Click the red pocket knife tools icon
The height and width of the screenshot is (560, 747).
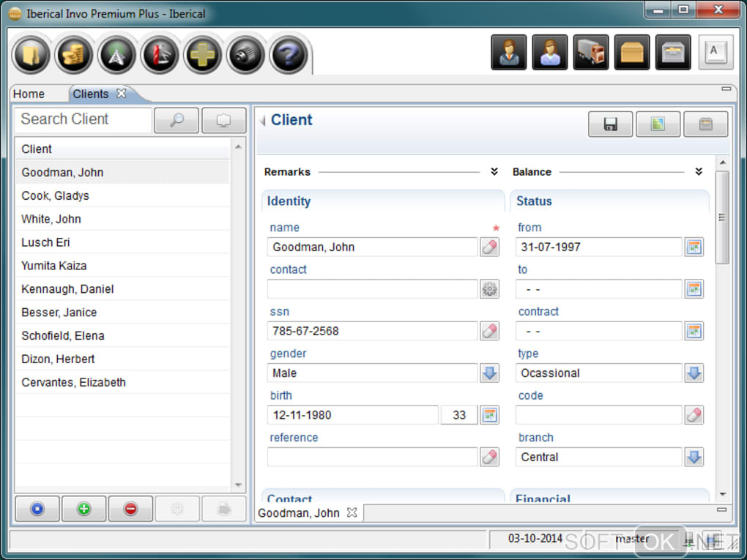coord(160,55)
